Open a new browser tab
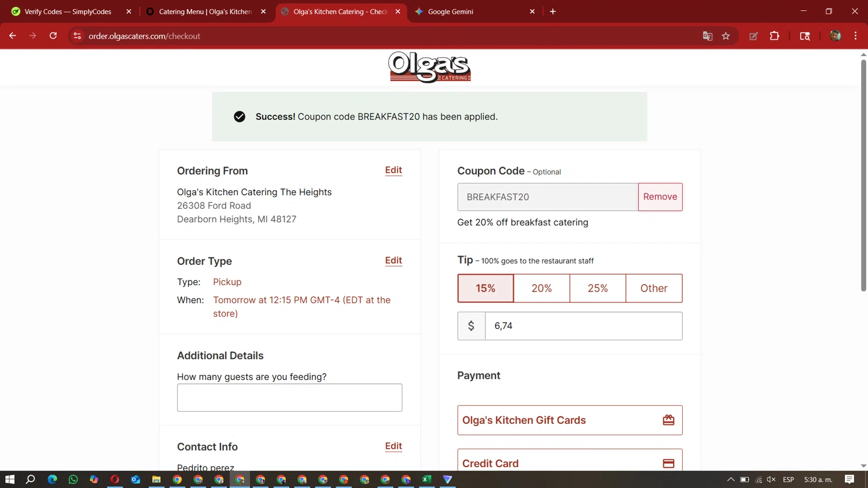Screen dimensions: 868x488 [553, 12]
